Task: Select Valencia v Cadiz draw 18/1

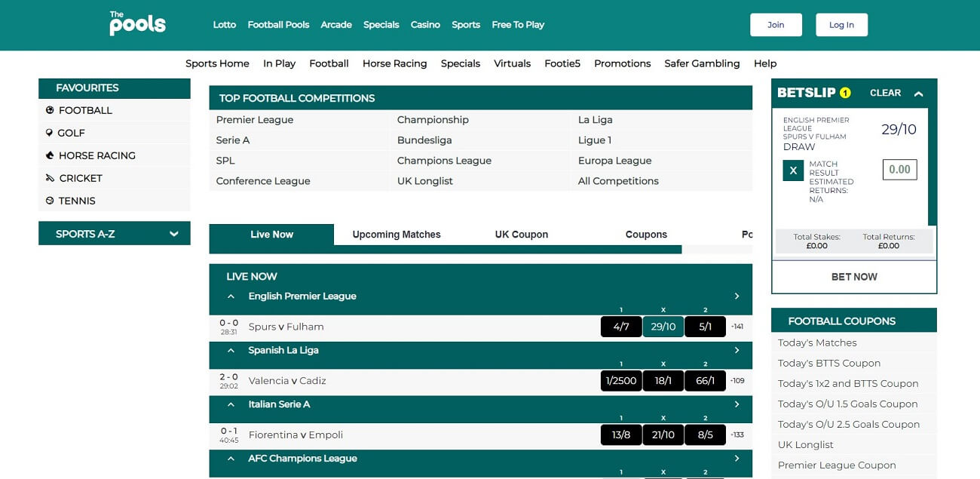Action: click(x=663, y=381)
